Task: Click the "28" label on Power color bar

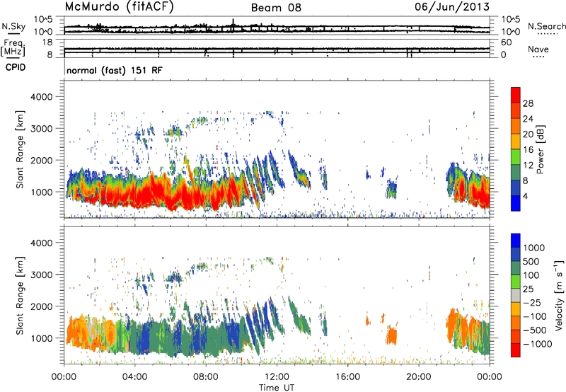Action: pos(528,103)
